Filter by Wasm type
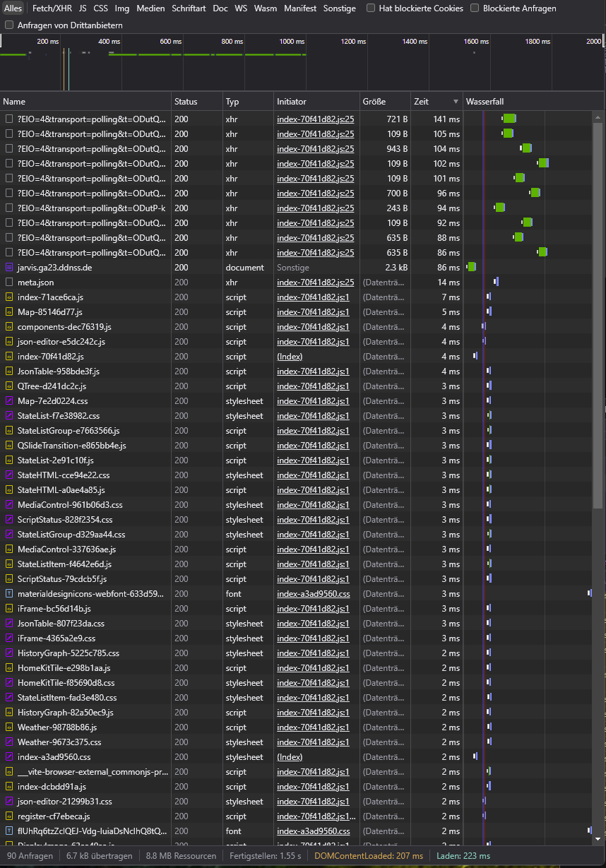 pyautogui.click(x=266, y=8)
